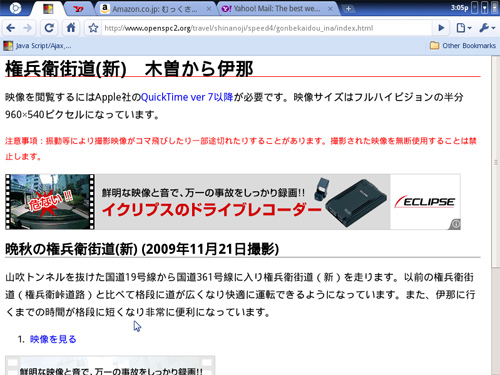Close the Amazon.co.jp tab

tap(209, 9)
